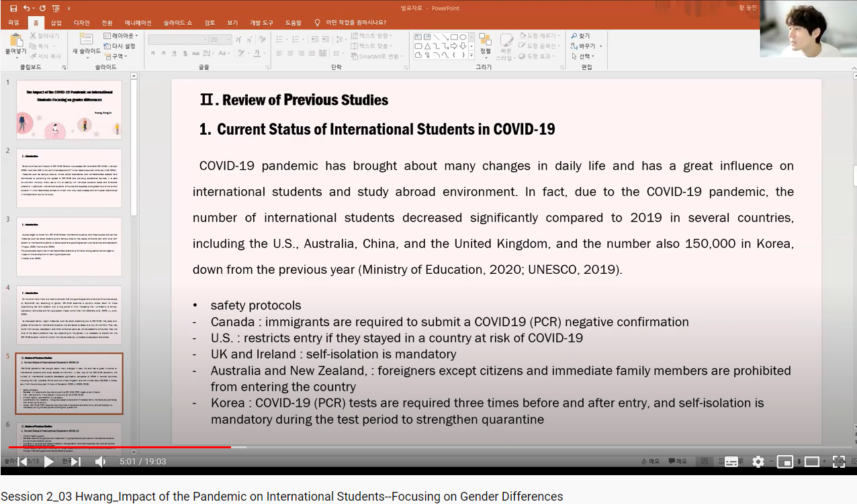The width and height of the screenshot is (857, 504).
Task: Toggle subtitles in the video player
Action: pos(731,462)
